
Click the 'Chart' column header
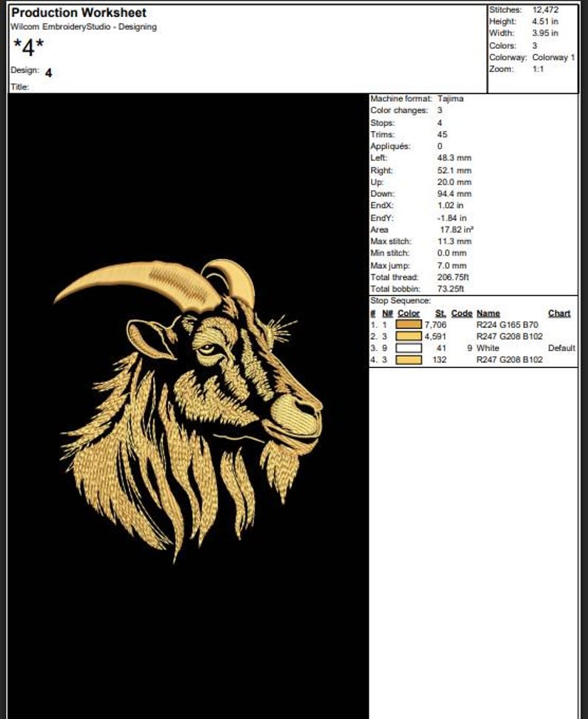[559, 313]
